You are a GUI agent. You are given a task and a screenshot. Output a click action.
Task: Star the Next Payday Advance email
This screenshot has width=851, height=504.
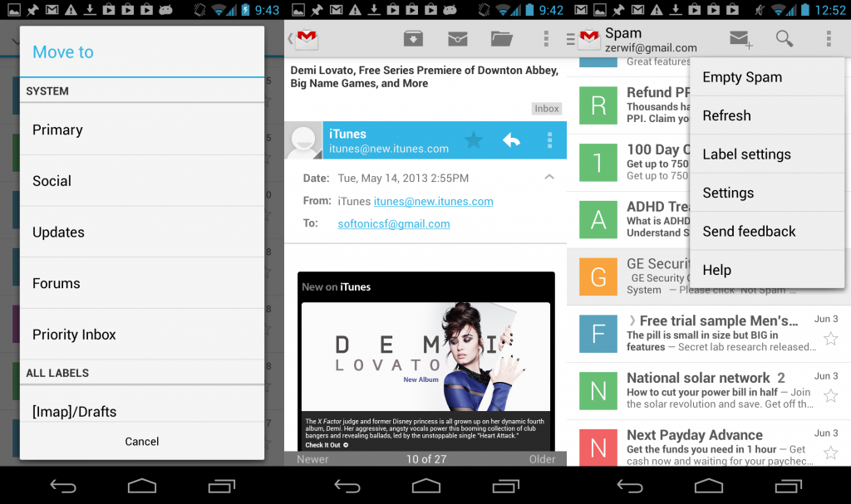point(829,453)
